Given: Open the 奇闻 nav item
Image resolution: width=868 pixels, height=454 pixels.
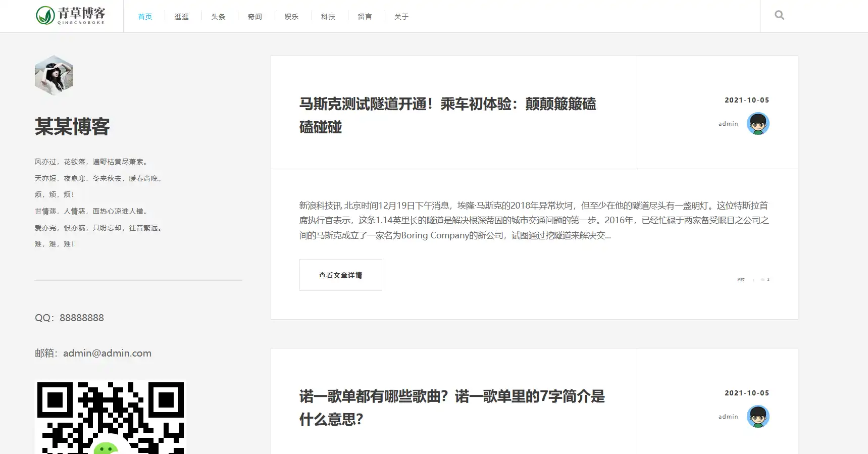Looking at the screenshot, I should (255, 17).
